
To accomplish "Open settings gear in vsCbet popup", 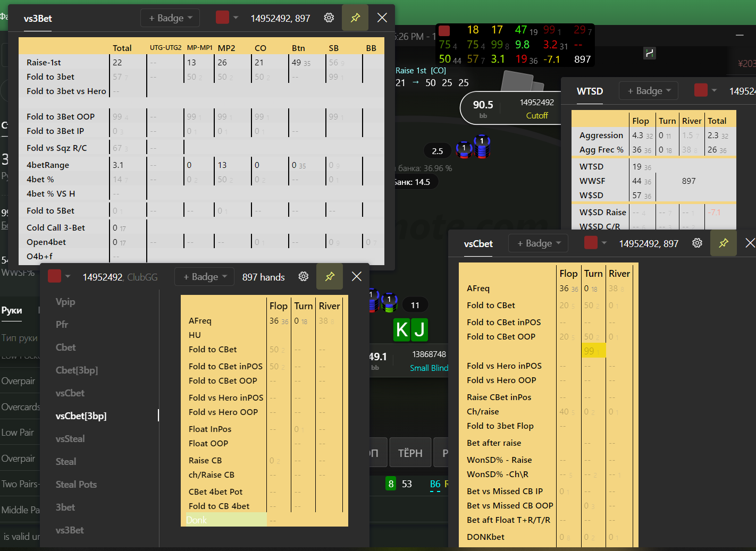I will click(697, 243).
